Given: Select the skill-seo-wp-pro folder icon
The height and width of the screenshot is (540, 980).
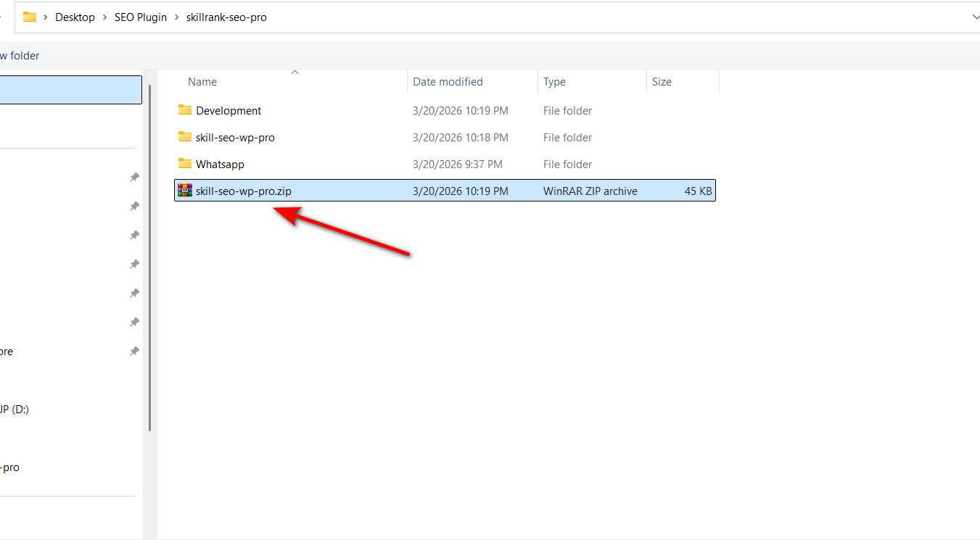Looking at the screenshot, I should pos(184,137).
